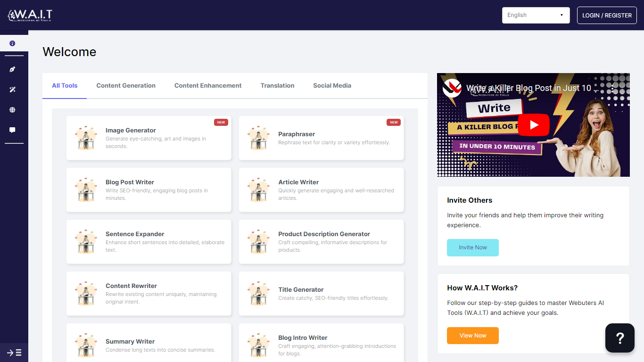Open the pen nib content generation icon
644x362 pixels.
[12, 69]
